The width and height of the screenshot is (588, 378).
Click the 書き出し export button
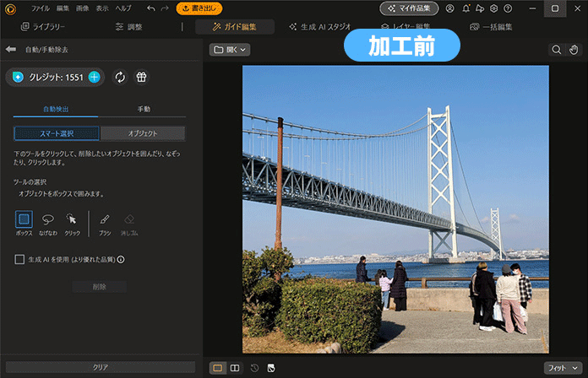199,8
